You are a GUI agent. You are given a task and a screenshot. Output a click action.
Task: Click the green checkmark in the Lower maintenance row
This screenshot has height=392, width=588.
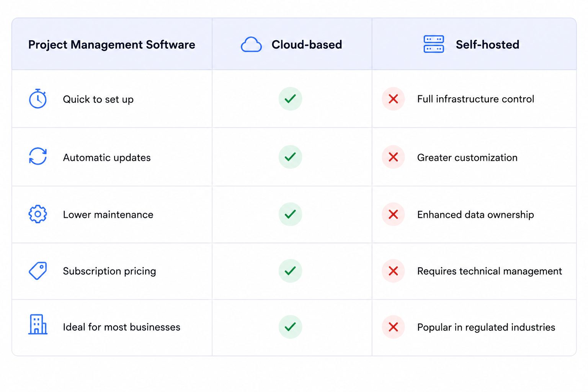pos(290,214)
